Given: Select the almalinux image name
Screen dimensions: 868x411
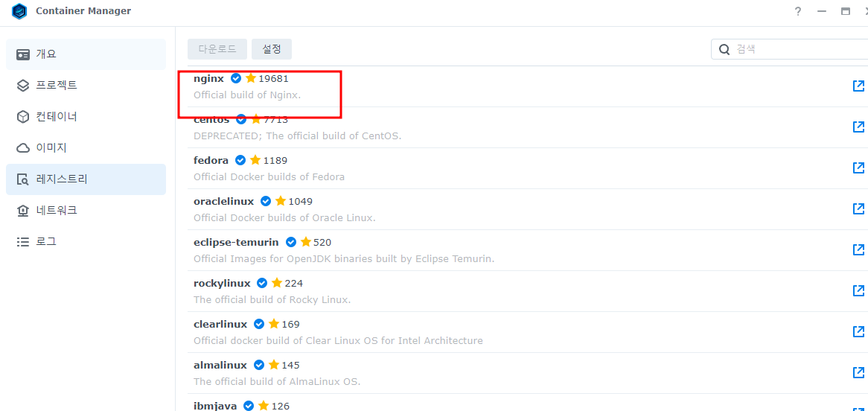Looking at the screenshot, I should pyautogui.click(x=220, y=365).
